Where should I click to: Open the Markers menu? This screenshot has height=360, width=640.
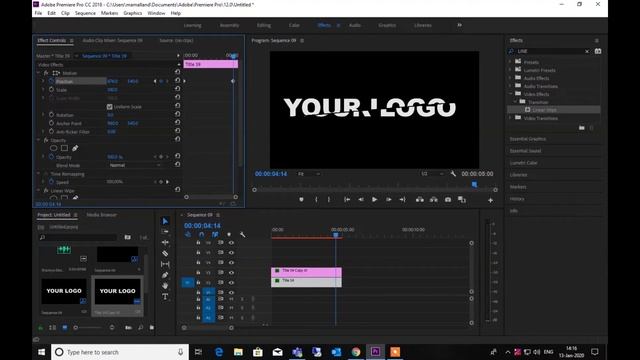(109, 13)
